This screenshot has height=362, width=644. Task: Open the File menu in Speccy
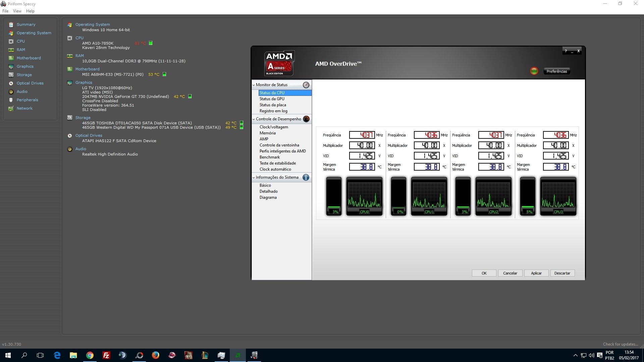(5, 11)
